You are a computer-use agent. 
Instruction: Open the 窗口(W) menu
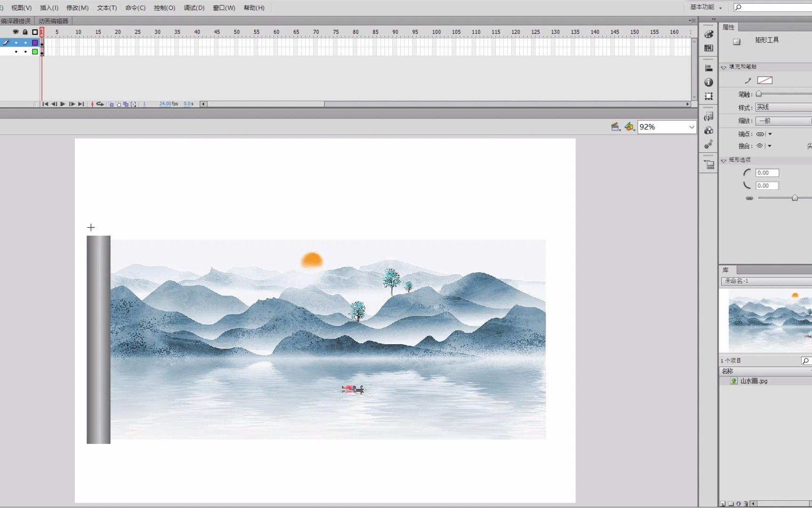coord(224,8)
